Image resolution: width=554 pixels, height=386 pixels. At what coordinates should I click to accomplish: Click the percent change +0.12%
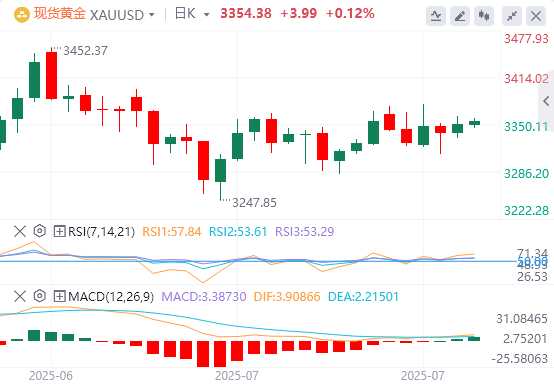click(350, 13)
